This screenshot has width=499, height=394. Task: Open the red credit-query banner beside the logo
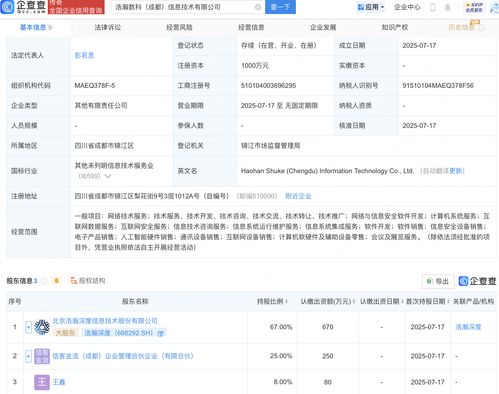(x=76, y=7)
